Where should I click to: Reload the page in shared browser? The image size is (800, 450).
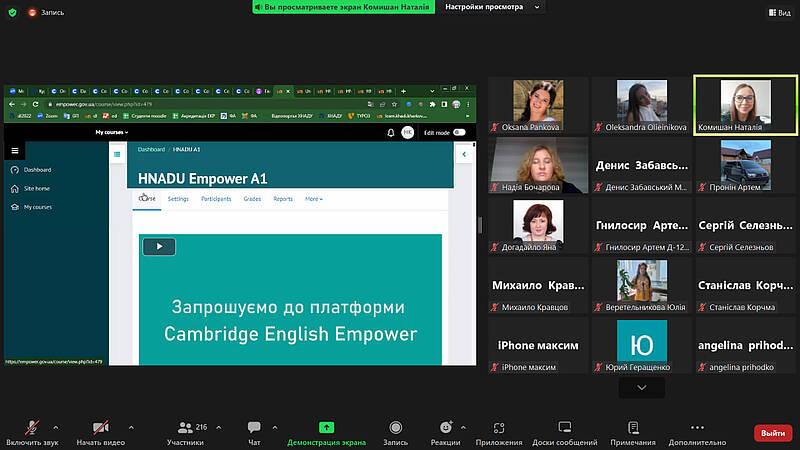point(35,104)
